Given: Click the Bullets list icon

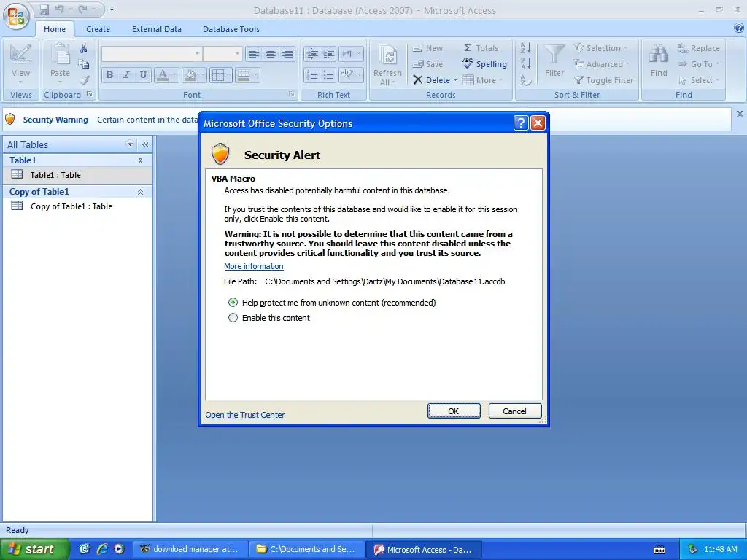Looking at the screenshot, I should 328,75.
